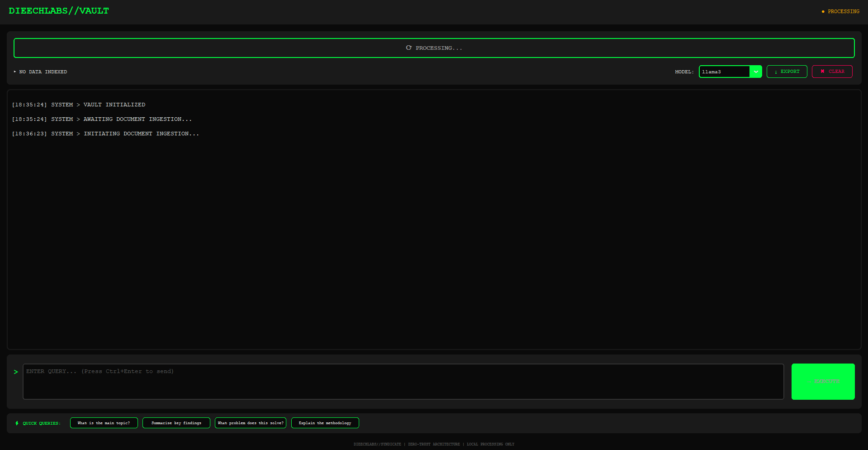Expand the NO DATA INDEXED section
This screenshot has height=450, width=868.
[43, 72]
